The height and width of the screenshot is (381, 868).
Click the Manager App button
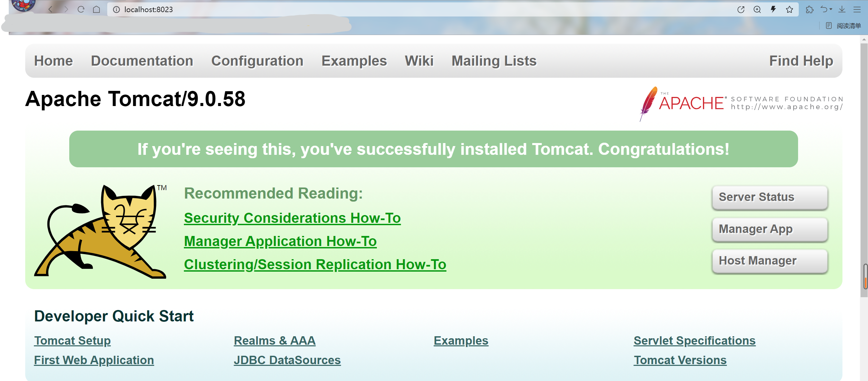point(770,229)
